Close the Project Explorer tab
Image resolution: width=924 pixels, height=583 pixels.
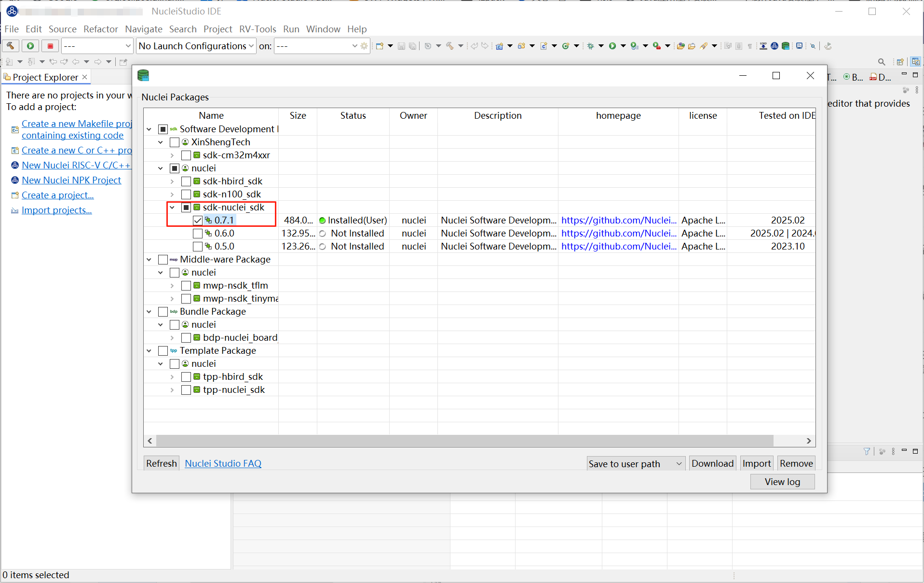tap(85, 77)
